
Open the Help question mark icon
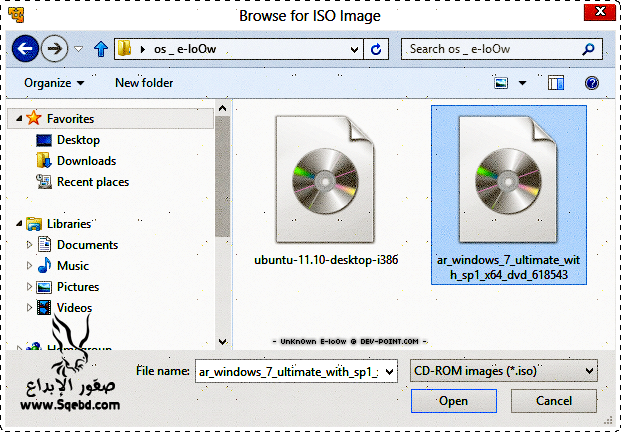(591, 83)
